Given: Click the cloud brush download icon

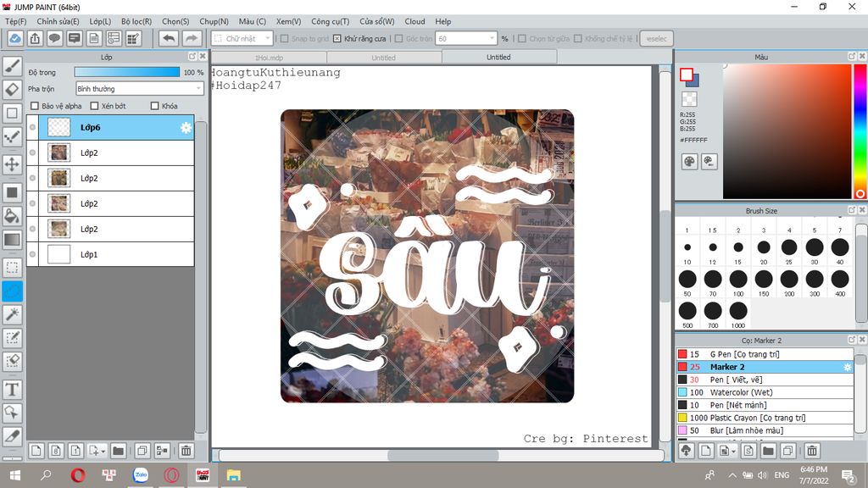Looking at the screenshot, I should pyautogui.click(x=687, y=451).
